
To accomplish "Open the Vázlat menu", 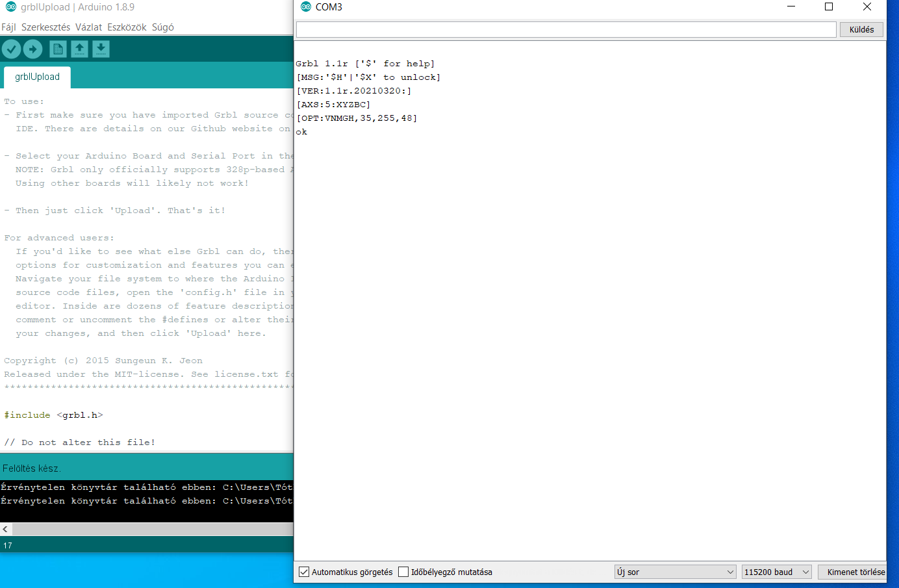I will [x=88, y=27].
